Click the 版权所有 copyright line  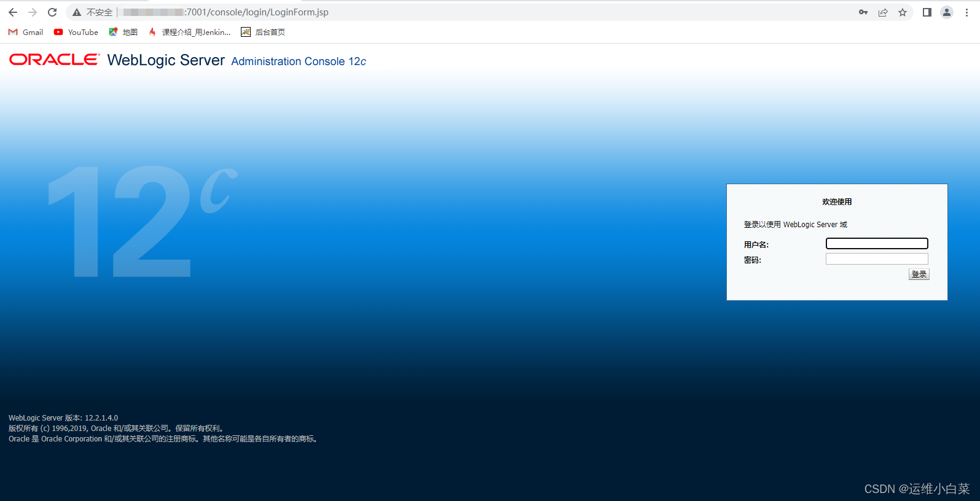117,428
